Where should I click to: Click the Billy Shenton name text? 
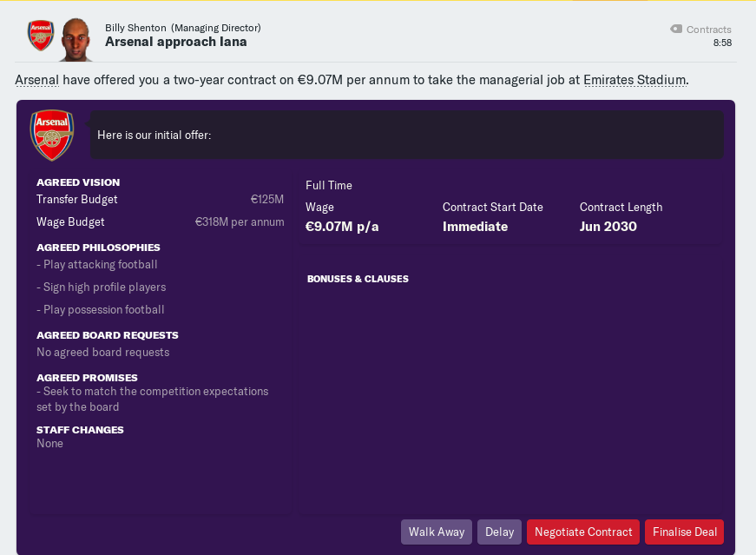(135, 28)
